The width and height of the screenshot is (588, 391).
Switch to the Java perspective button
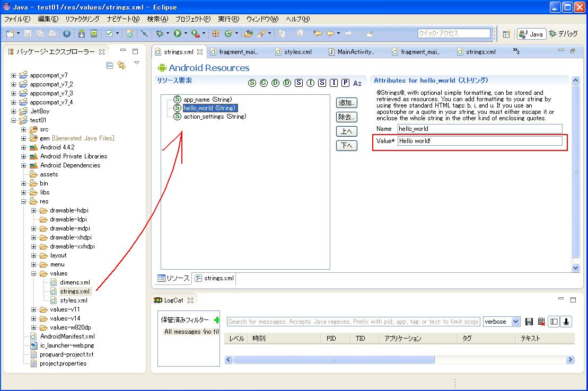click(531, 34)
